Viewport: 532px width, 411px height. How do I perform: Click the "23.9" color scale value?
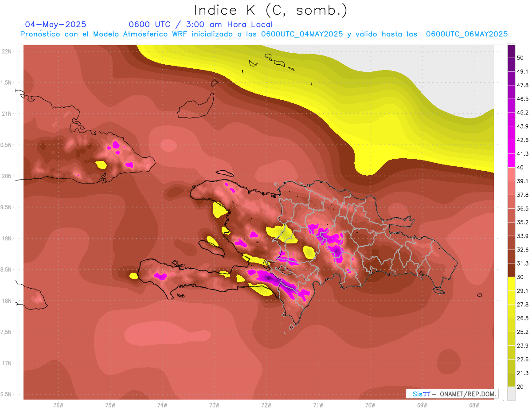[x=522, y=345]
